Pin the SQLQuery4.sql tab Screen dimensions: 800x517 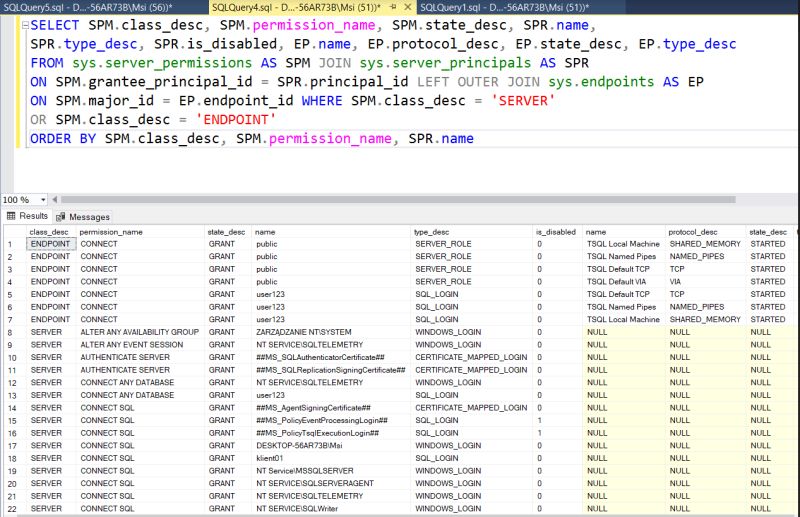tap(393, 7)
